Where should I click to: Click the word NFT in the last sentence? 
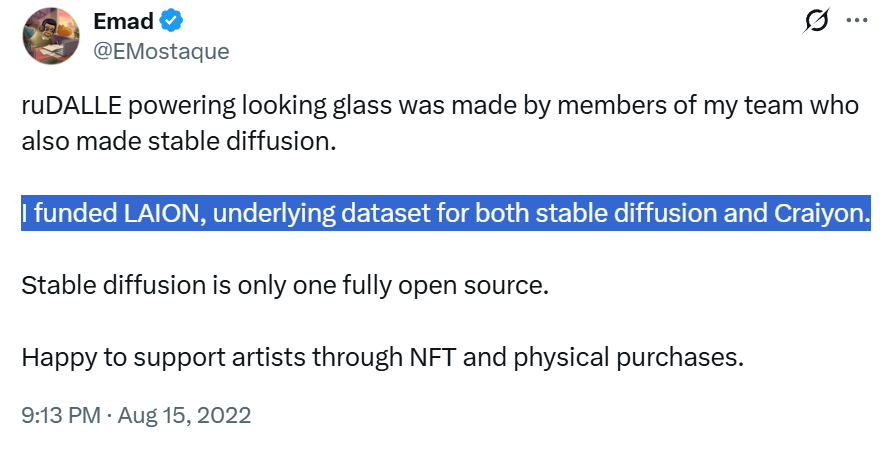tap(432, 357)
